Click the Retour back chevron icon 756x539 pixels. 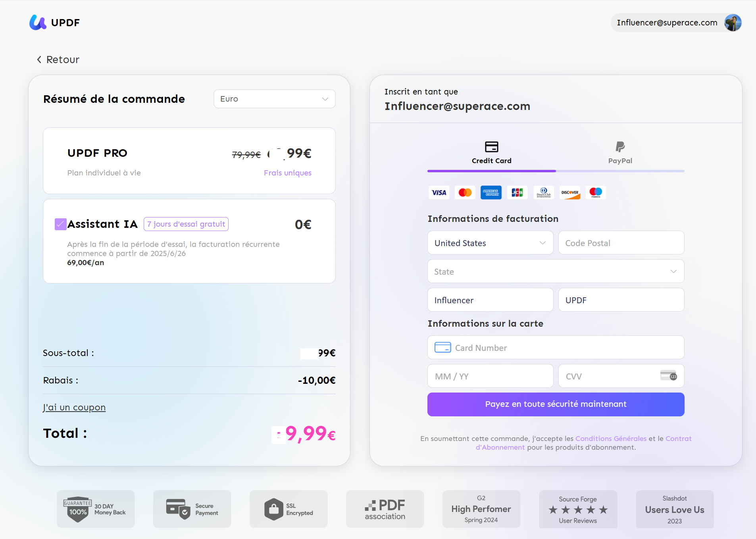point(39,60)
